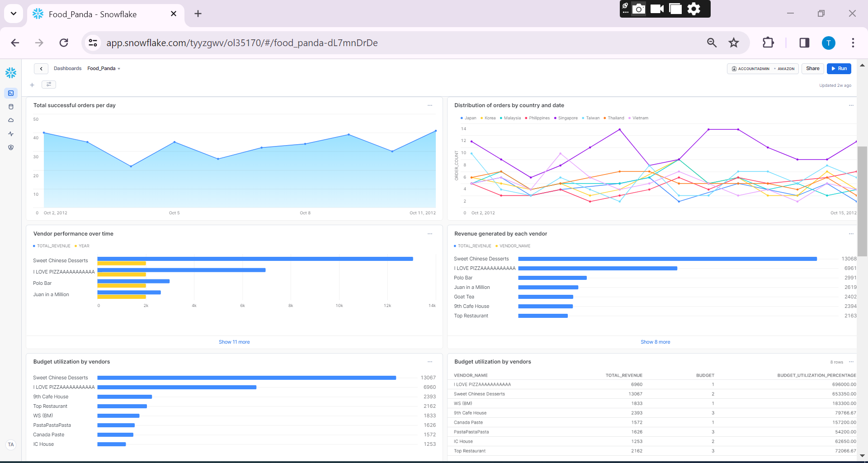Focus the address bar URL
The image size is (868, 463).
(242, 43)
